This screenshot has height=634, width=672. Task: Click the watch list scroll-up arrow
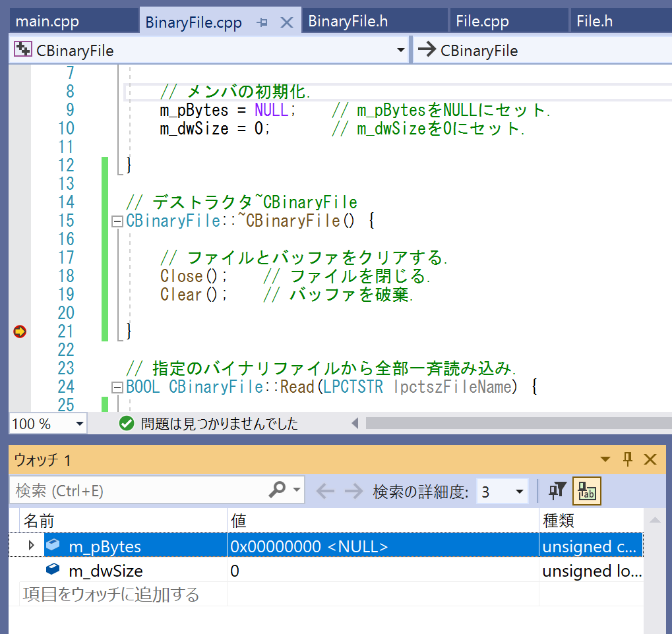click(x=654, y=520)
